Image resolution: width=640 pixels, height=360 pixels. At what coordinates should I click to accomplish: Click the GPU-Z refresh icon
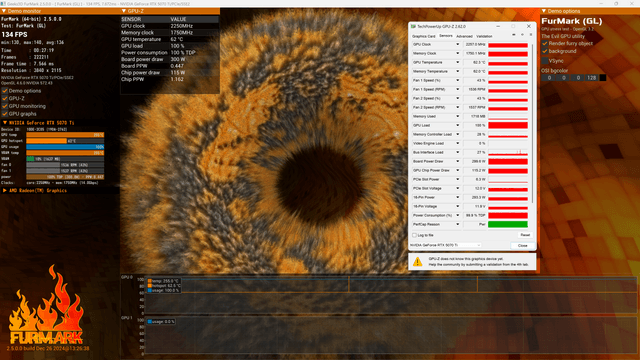coord(522,35)
